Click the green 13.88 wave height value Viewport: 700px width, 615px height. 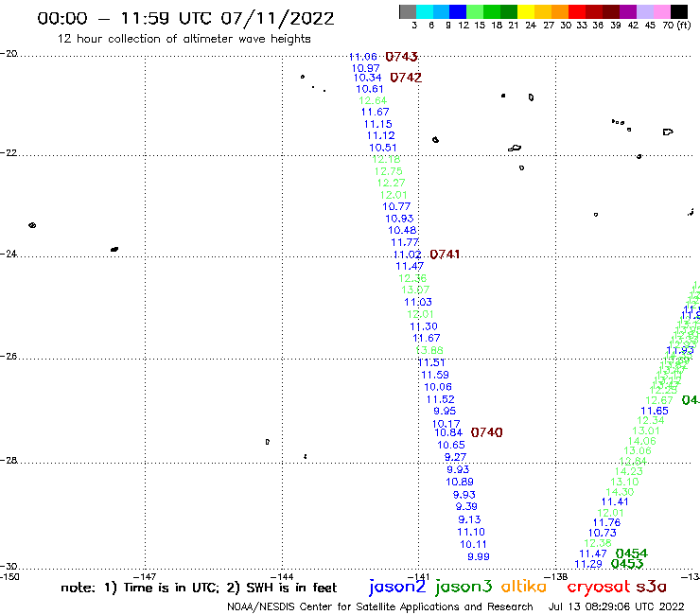point(429,351)
